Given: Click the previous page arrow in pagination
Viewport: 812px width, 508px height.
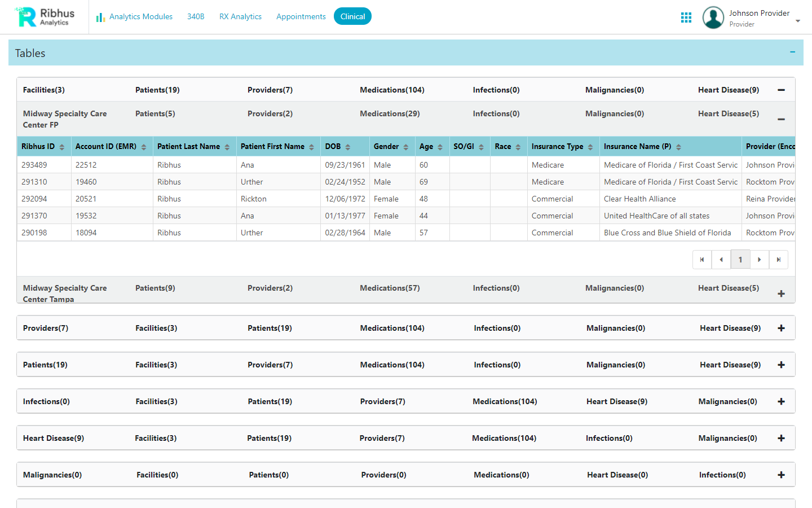Looking at the screenshot, I should 721,259.
